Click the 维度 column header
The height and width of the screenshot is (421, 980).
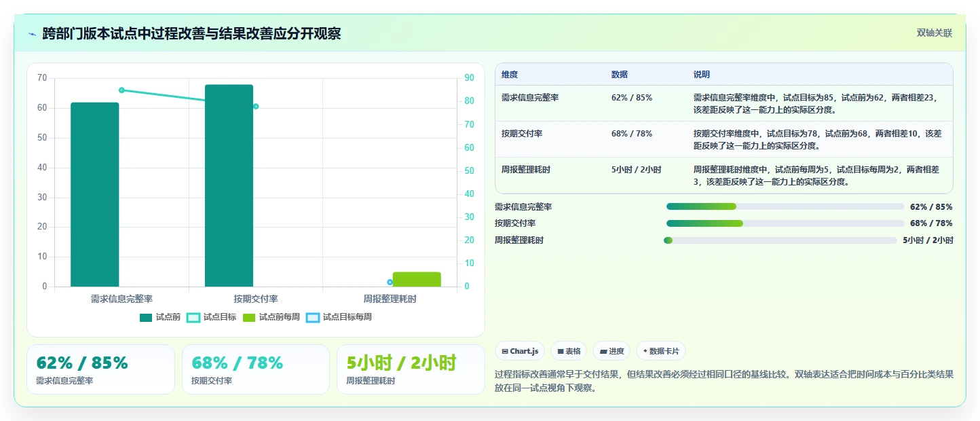click(x=510, y=75)
